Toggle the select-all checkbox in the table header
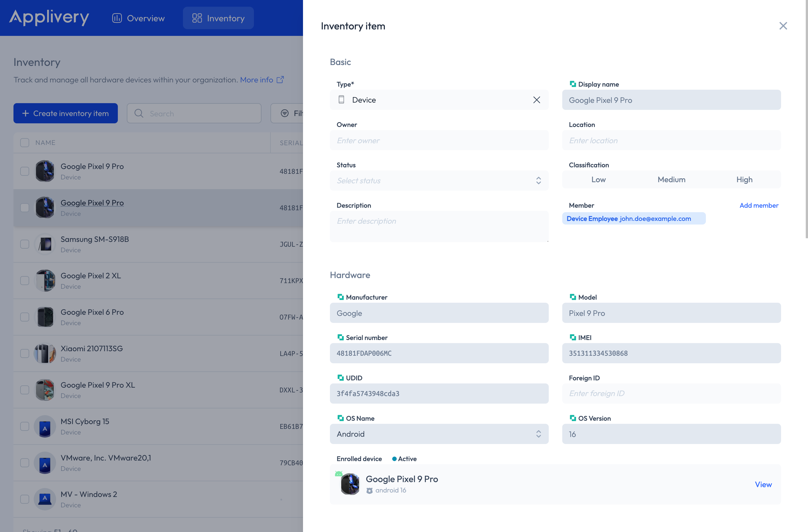The height and width of the screenshot is (532, 808). point(24,142)
